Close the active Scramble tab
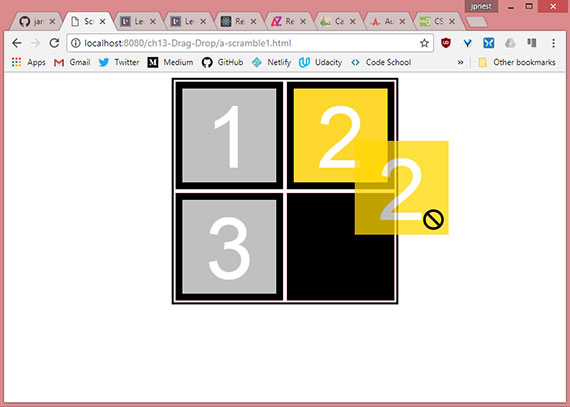570x407 pixels. coord(103,22)
